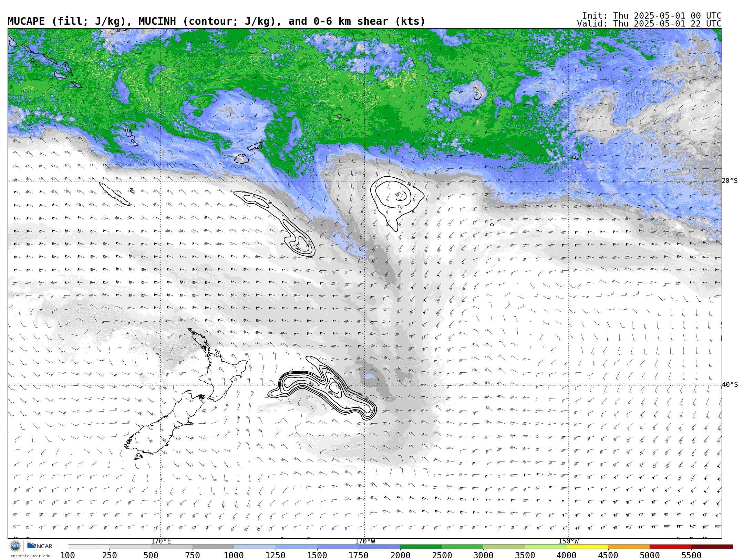This screenshot has height=560, width=744.
Task: Click the colorbar tick label 1000
Action: coord(234,556)
